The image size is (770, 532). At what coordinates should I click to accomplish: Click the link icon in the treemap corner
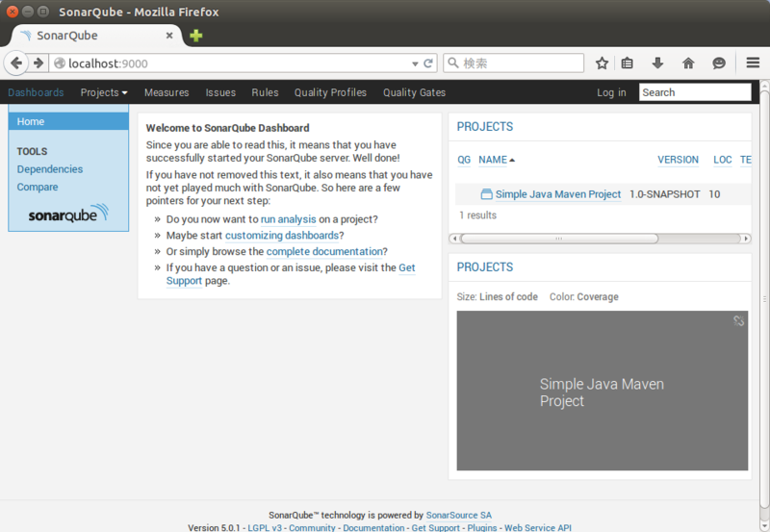(738, 320)
